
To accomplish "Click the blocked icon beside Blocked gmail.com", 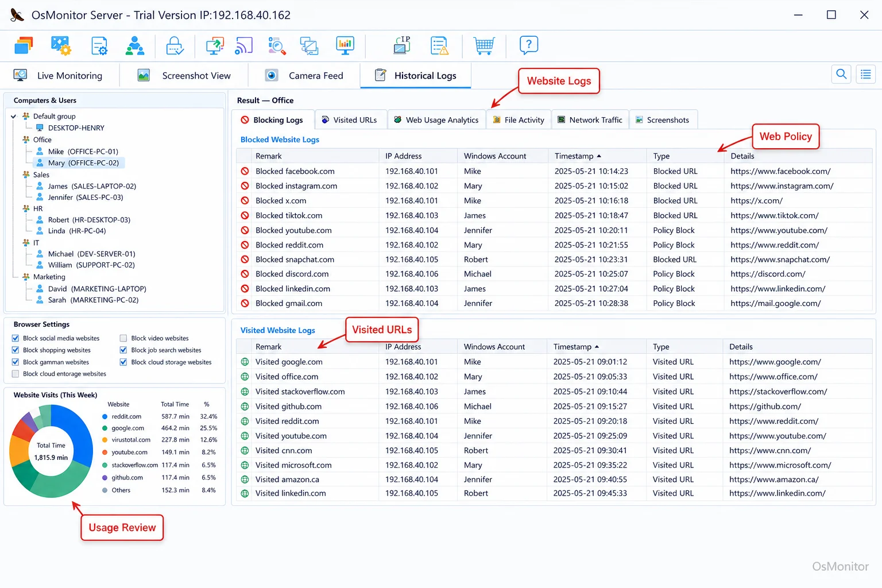I will coord(245,303).
